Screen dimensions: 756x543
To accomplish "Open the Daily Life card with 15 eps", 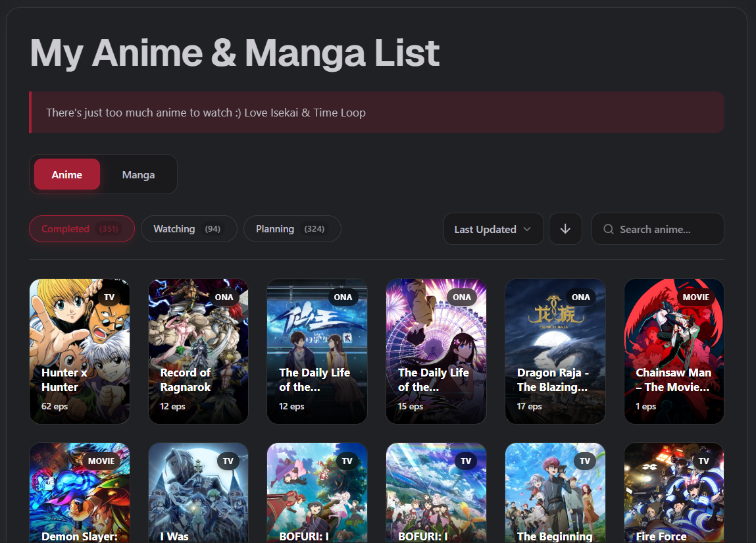I will (436, 351).
